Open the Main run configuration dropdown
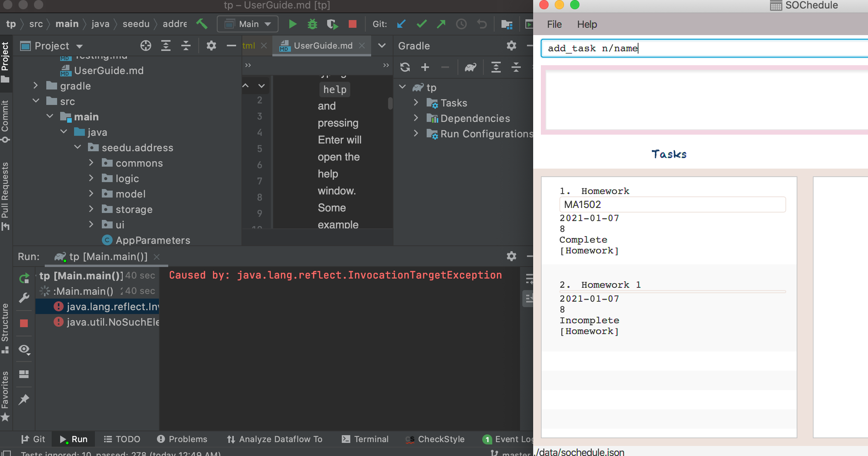Image resolution: width=868 pixels, height=456 pixels. (x=248, y=24)
